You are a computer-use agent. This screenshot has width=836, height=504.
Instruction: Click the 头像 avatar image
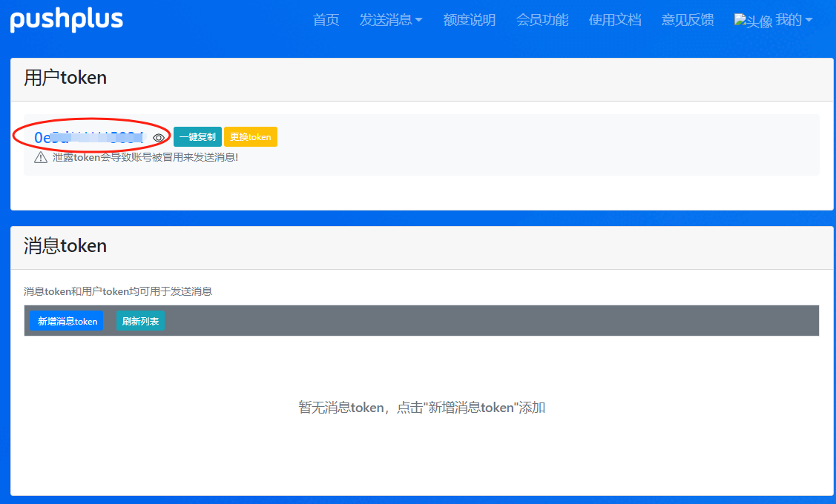pos(754,21)
